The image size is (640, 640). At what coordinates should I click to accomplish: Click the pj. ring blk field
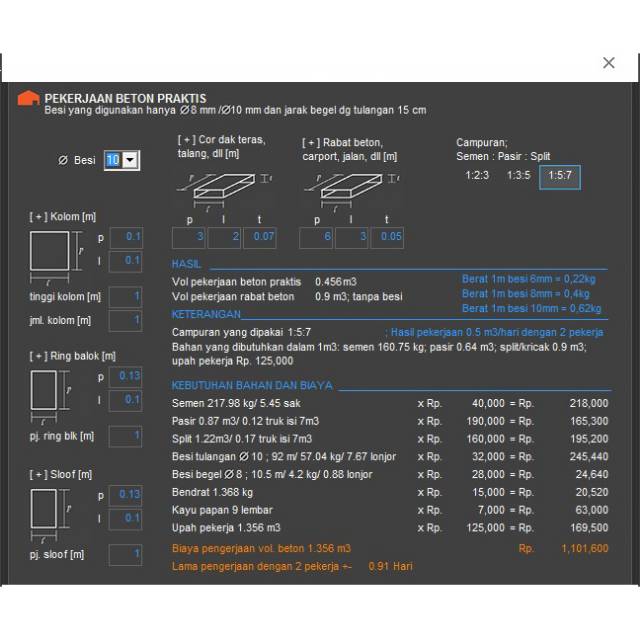point(125,436)
